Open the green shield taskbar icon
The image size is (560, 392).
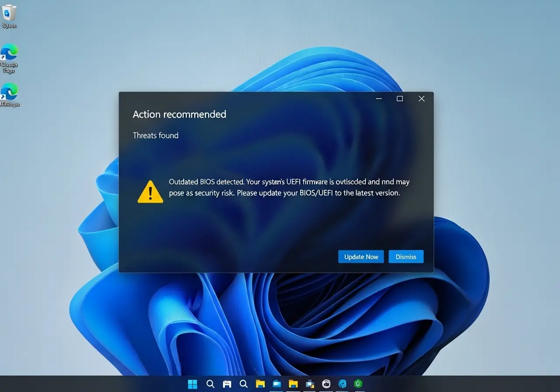pyautogui.click(x=358, y=384)
